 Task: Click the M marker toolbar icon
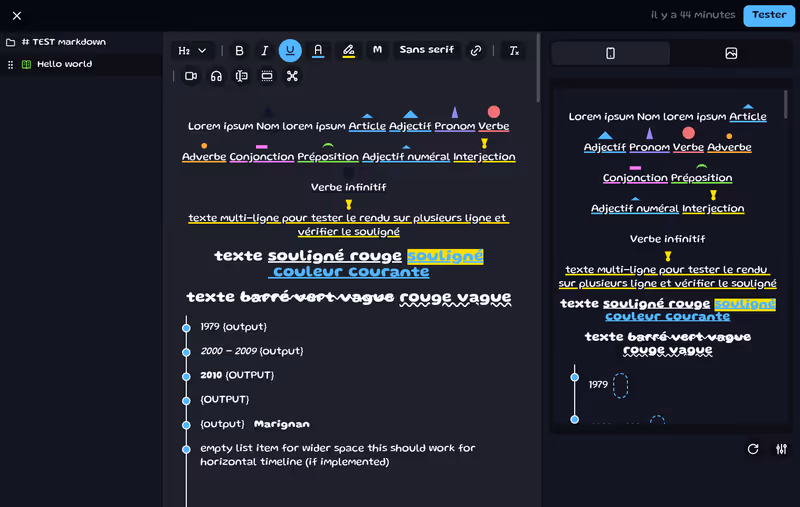tap(377, 50)
